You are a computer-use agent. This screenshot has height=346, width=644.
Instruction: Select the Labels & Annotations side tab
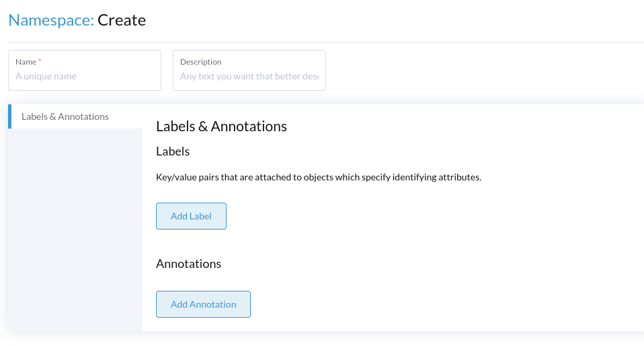(65, 116)
